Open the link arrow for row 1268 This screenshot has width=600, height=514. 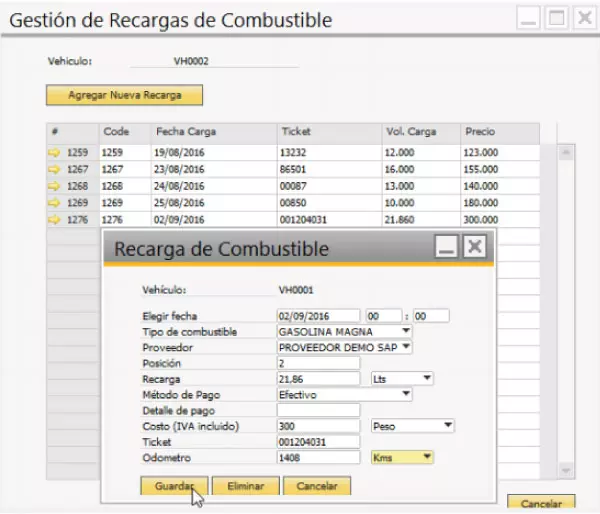point(54,186)
